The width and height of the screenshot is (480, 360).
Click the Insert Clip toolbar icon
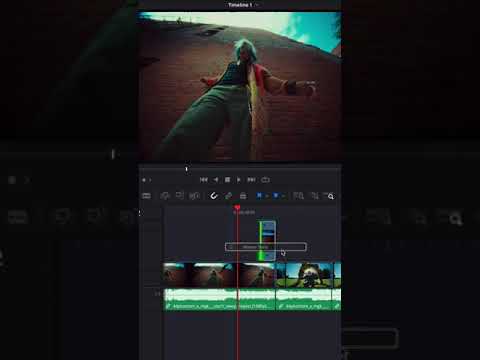point(165,196)
